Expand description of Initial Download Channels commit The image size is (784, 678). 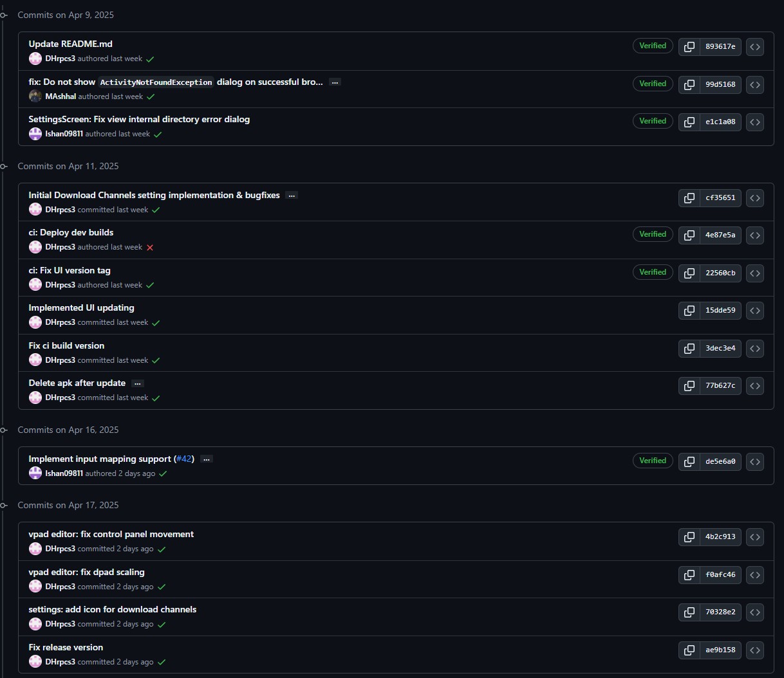(x=292, y=196)
